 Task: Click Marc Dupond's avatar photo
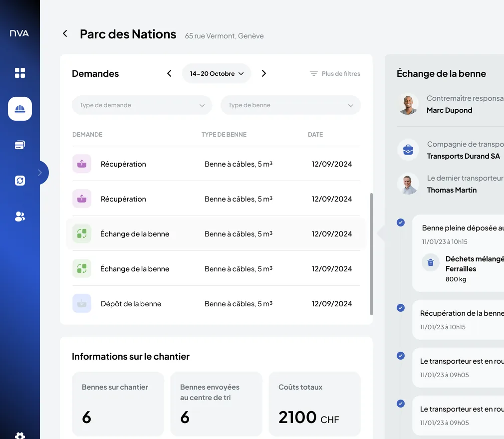pos(408,104)
